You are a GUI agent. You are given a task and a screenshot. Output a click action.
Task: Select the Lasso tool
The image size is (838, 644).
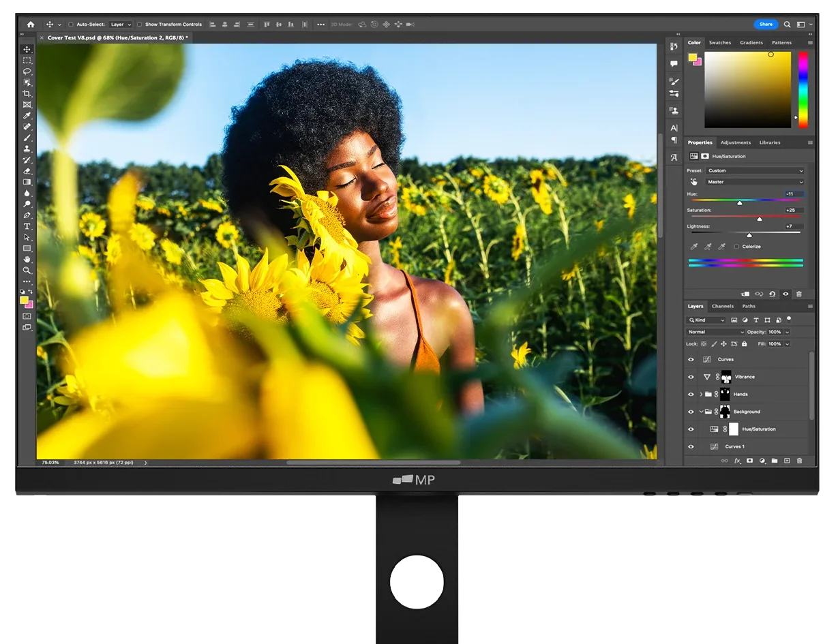click(27, 72)
